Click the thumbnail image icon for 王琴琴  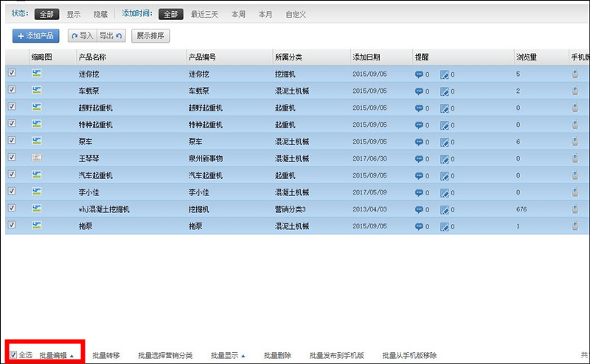(x=36, y=158)
